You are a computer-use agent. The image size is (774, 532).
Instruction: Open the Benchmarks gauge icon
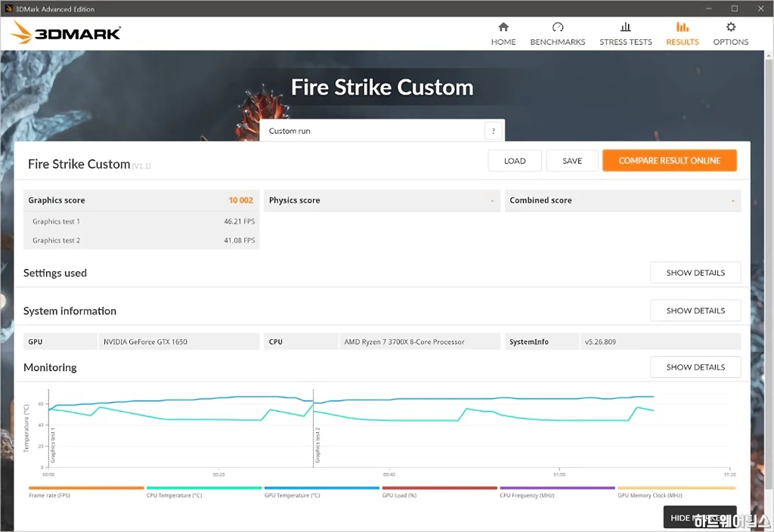pos(558,26)
